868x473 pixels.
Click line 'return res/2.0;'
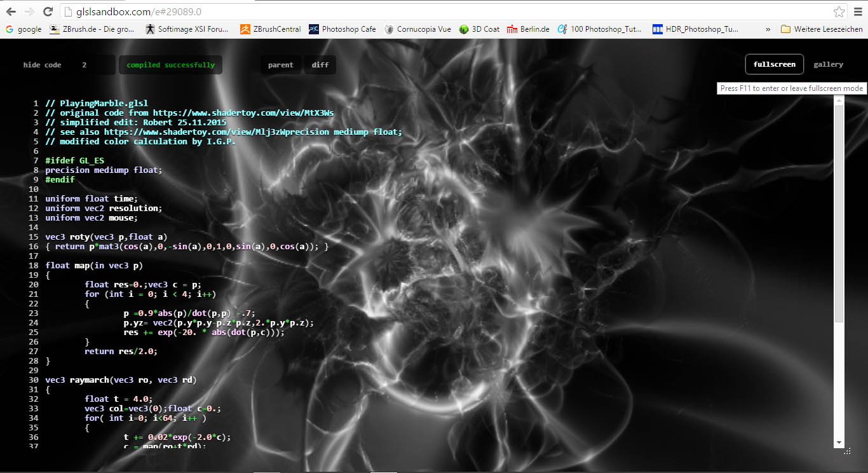[121, 352]
